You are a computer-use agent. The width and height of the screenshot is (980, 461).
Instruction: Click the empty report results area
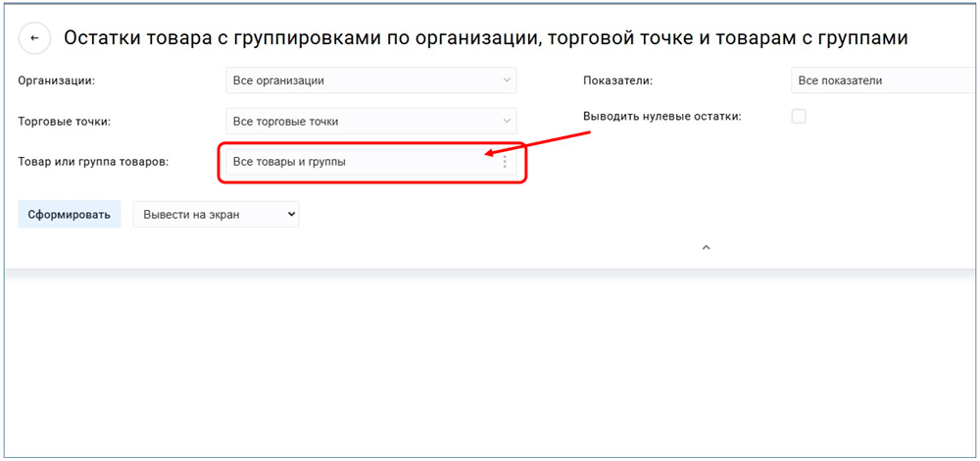click(x=490, y=363)
